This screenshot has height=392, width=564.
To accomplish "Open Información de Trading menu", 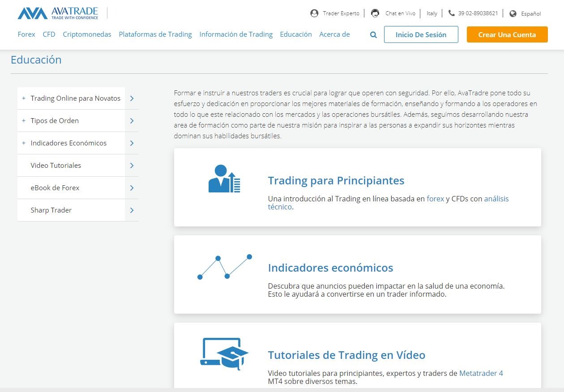I will [x=236, y=34].
